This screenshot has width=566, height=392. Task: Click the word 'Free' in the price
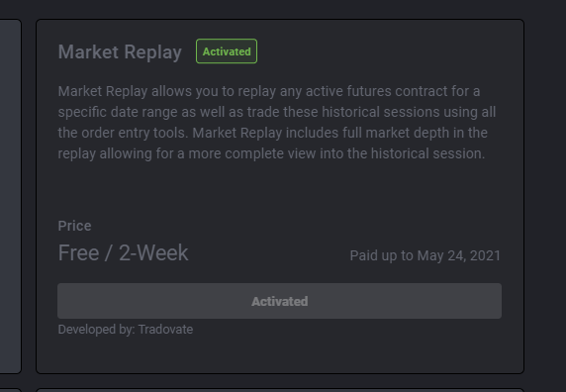coord(78,252)
